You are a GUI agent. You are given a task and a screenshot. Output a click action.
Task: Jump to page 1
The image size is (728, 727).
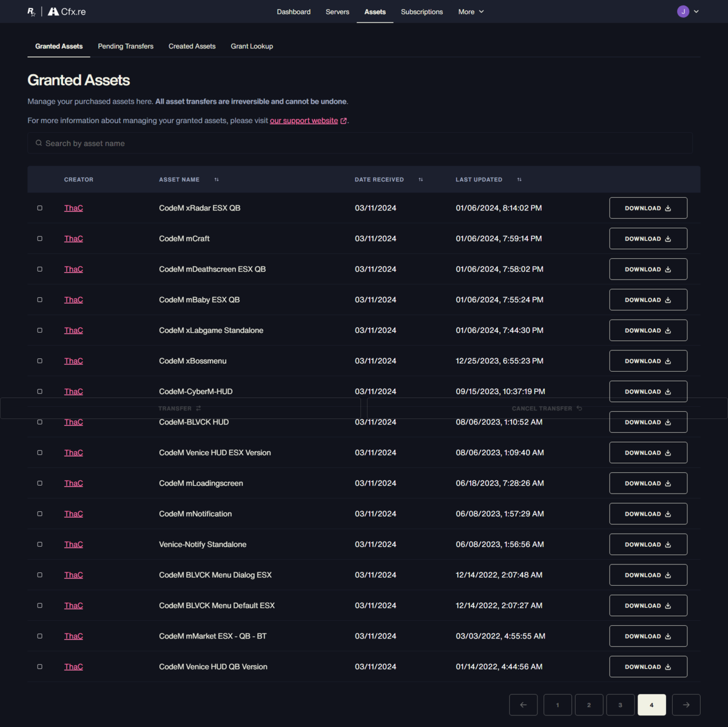point(558,705)
